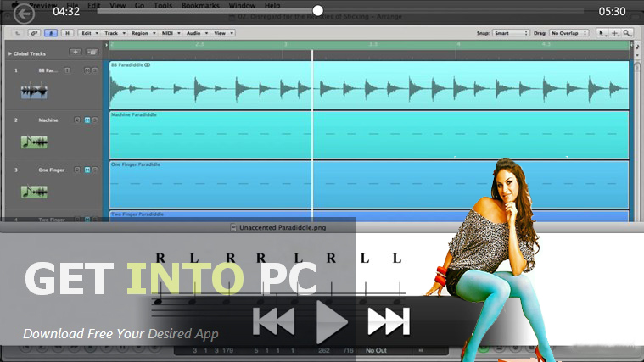Go back with the circled arrow button
The height and width of the screenshot is (362, 644).
pyautogui.click(x=24, y=14)
